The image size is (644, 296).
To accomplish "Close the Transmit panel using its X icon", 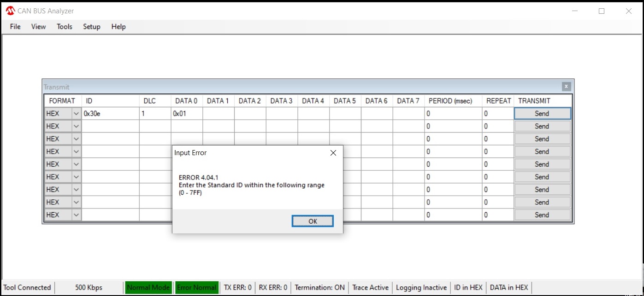I will (566, 87).
